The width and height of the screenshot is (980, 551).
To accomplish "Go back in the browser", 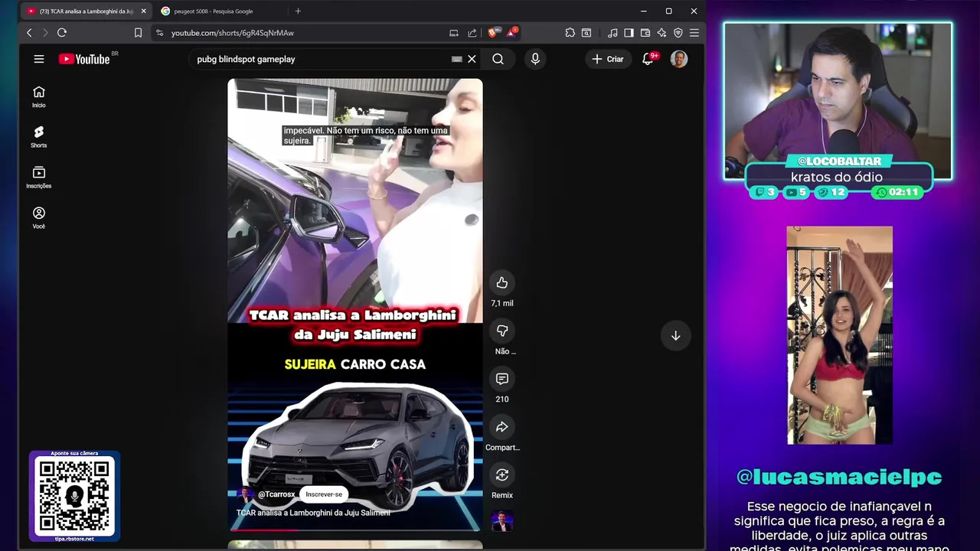I will pyautogui.click(x=29, y=33).
